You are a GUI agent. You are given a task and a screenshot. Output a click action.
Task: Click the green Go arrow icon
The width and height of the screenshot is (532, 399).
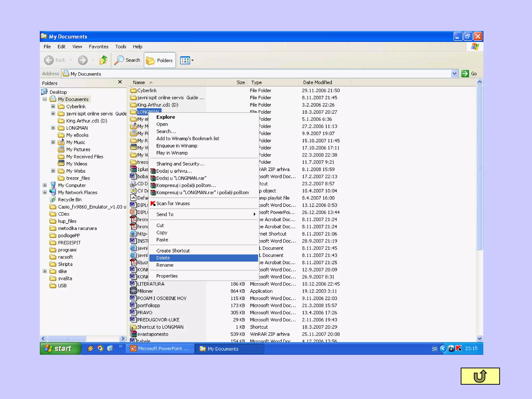(465, 74)
